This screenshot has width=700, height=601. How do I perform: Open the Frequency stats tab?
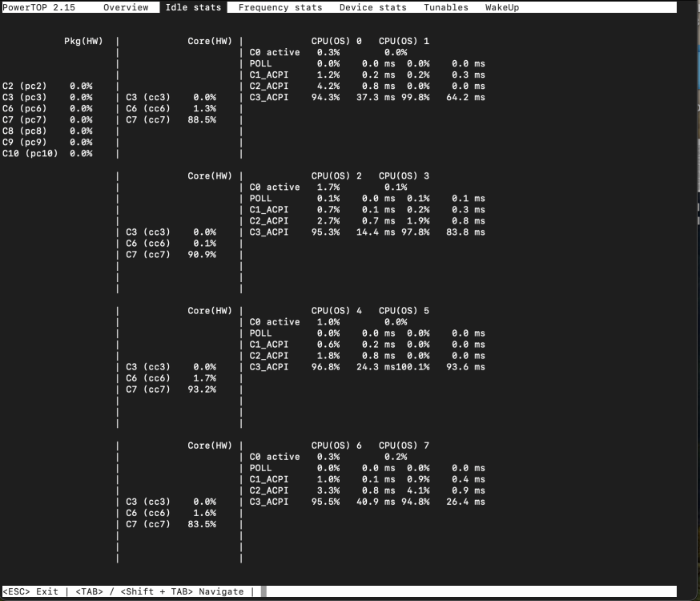[280, 7]
